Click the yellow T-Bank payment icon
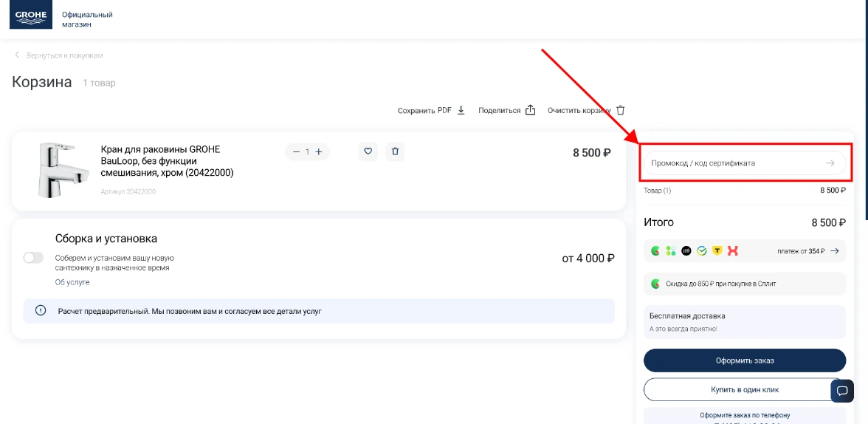 pos(717,251)
